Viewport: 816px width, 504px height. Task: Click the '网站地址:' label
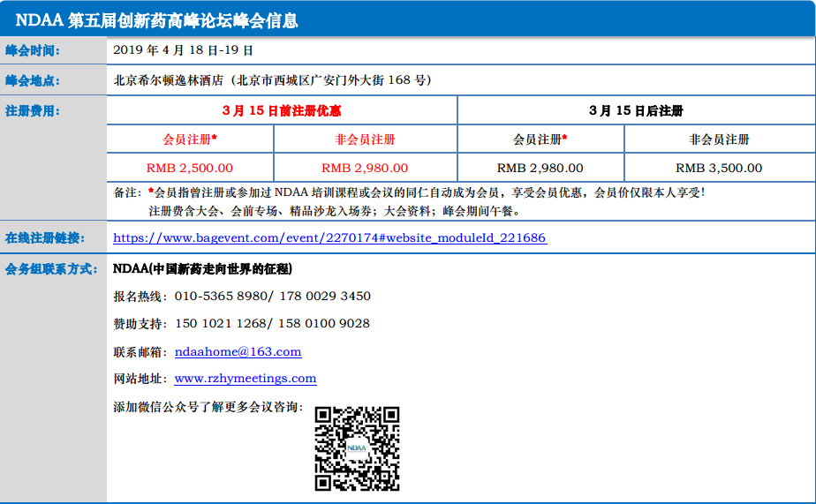point(140,379)
